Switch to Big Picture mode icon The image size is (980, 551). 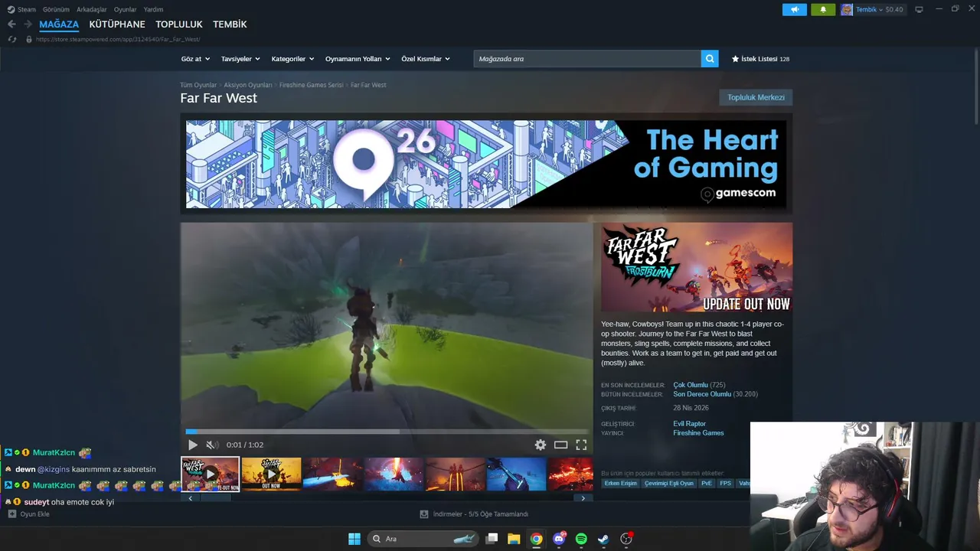click(x=919, y=9)
